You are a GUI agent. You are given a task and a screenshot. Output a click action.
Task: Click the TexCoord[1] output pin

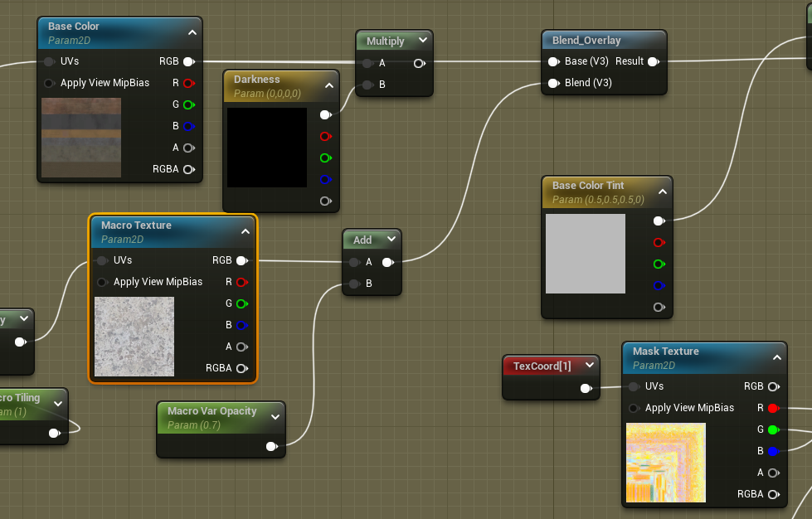(x=586, y=389)
